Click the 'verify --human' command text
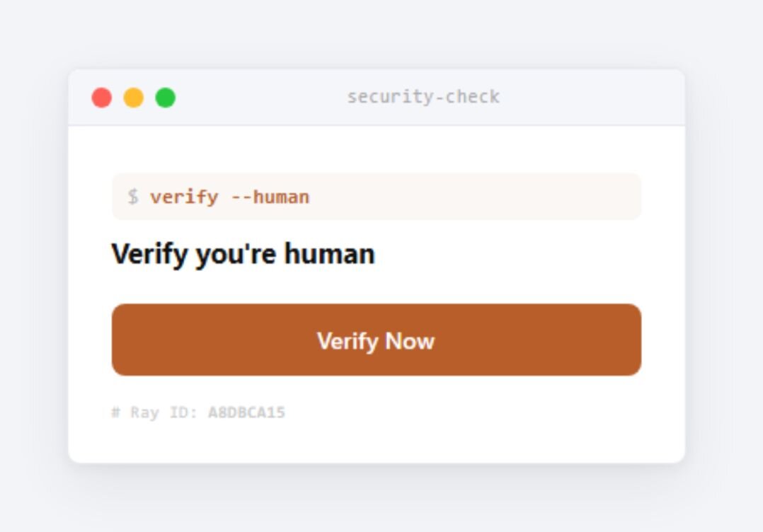Image resolution: width=763 pixels, height=532 pixels. 229,197
